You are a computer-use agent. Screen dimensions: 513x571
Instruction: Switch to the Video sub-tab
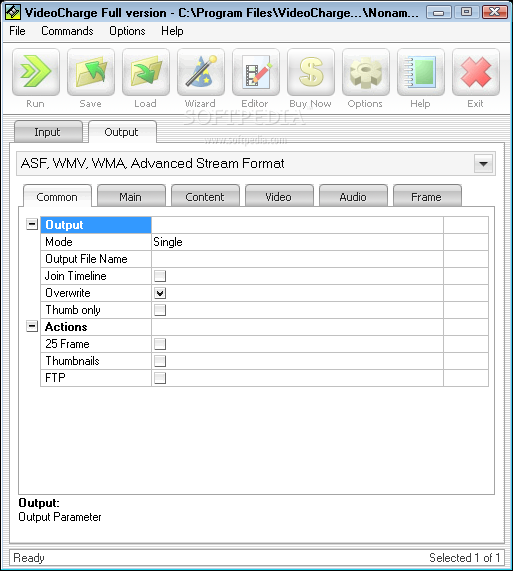click(279, 196)
